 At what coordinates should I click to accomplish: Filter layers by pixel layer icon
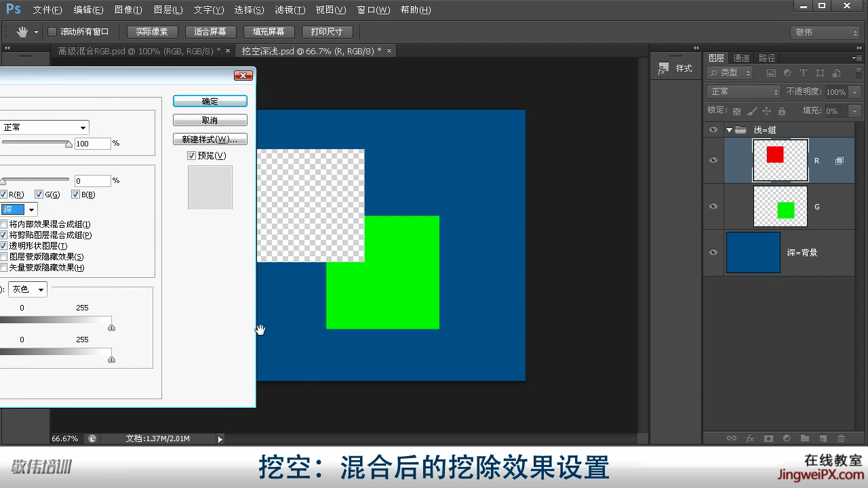coord(771,73)
